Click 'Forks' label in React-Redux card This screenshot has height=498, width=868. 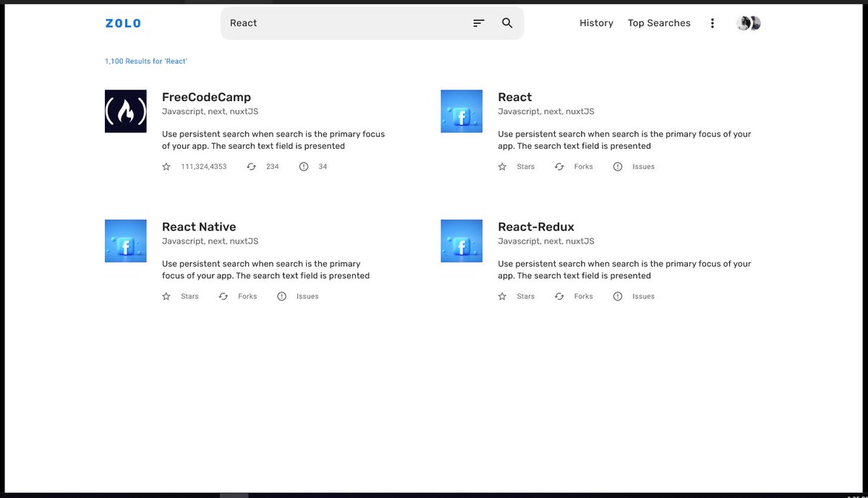pos(584,296)
